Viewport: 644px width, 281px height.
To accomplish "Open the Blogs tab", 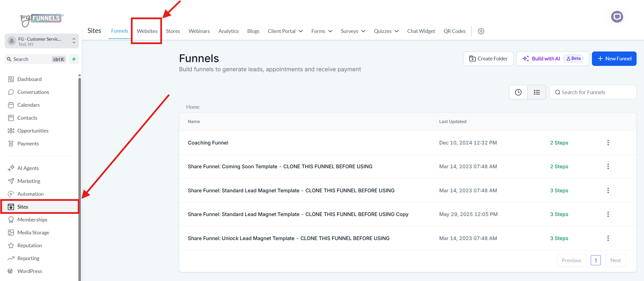I will [x=253, y=31].
